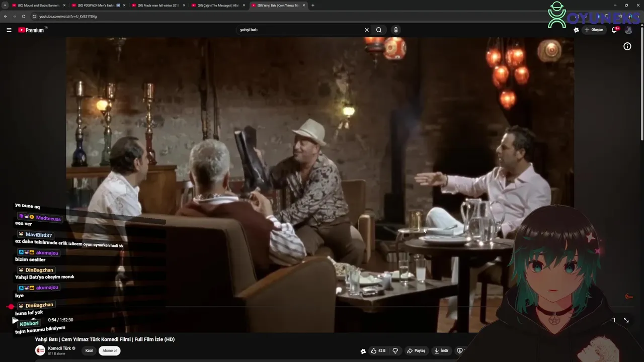The image size is (644, 362).
Task: Reload the current page
Action: click(23, 16)
